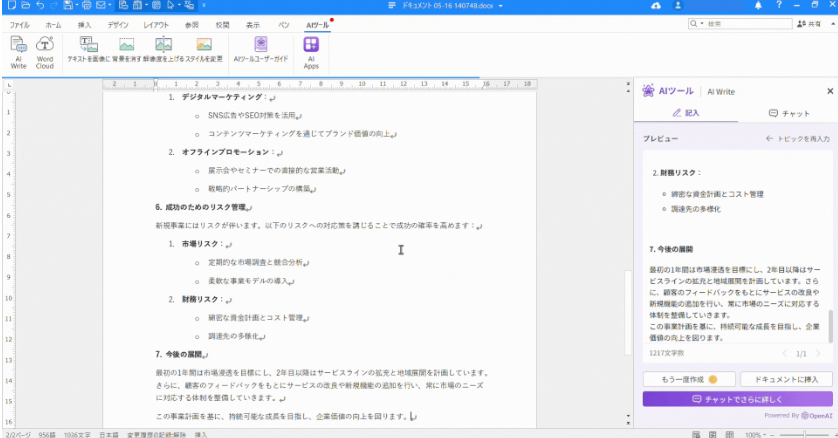Click the AI preview panel scrollbar
838x438 pixels.
tap(831, 326)
